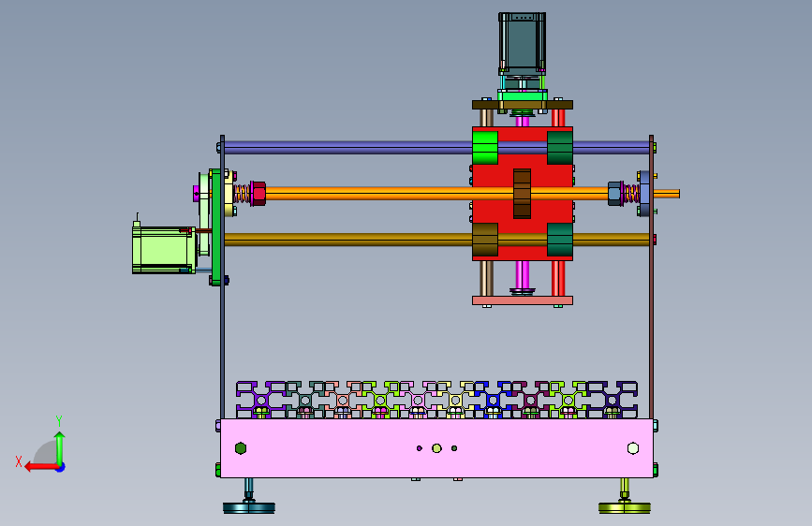The width and height of the screenshot is (812, 526).
Task: Select the brown lead nut at carriage center
Action: [522, 194]
